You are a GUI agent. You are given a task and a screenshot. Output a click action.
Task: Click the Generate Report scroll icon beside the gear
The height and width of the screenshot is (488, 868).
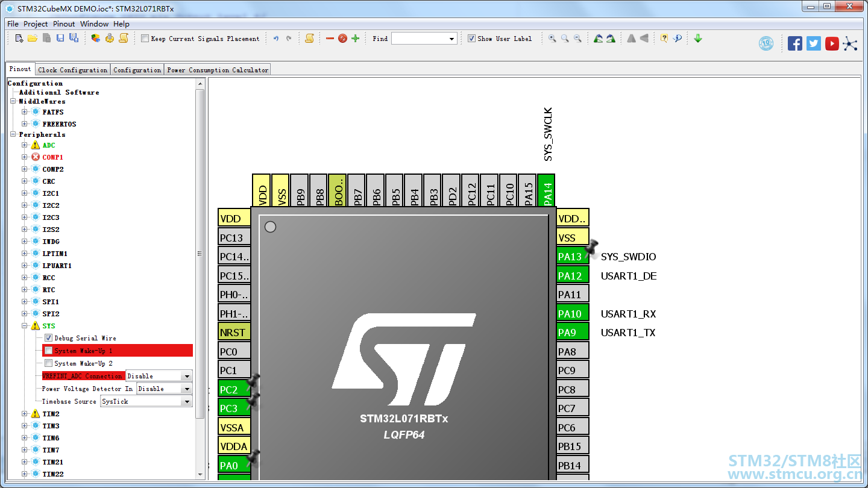[123, 39]
